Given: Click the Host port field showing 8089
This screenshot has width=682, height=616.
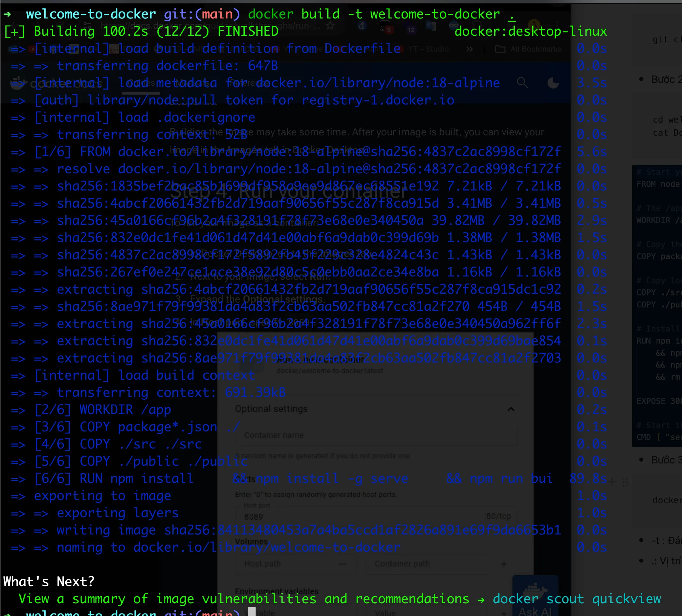Looking at the screenshot, I should click(x=376, y=516).
